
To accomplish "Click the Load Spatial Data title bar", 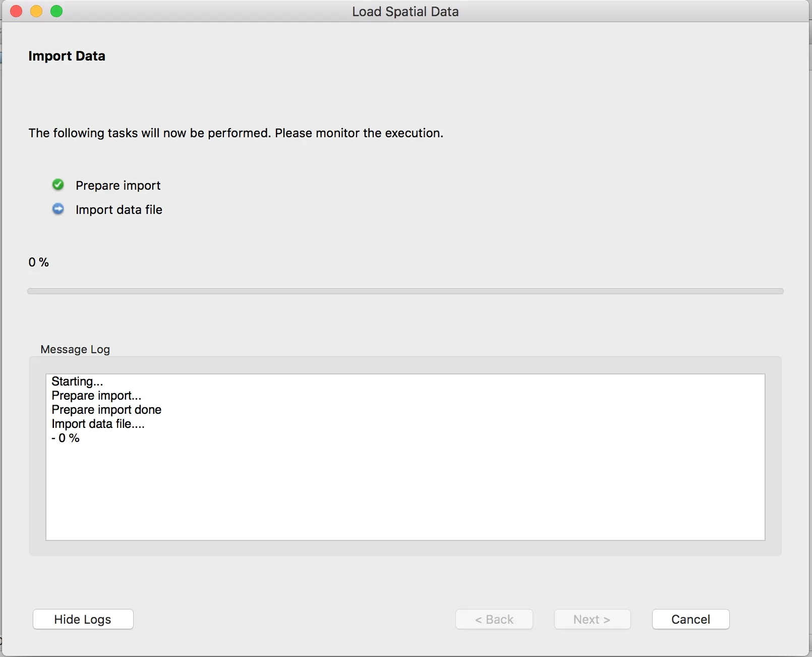I will (405, 11).
